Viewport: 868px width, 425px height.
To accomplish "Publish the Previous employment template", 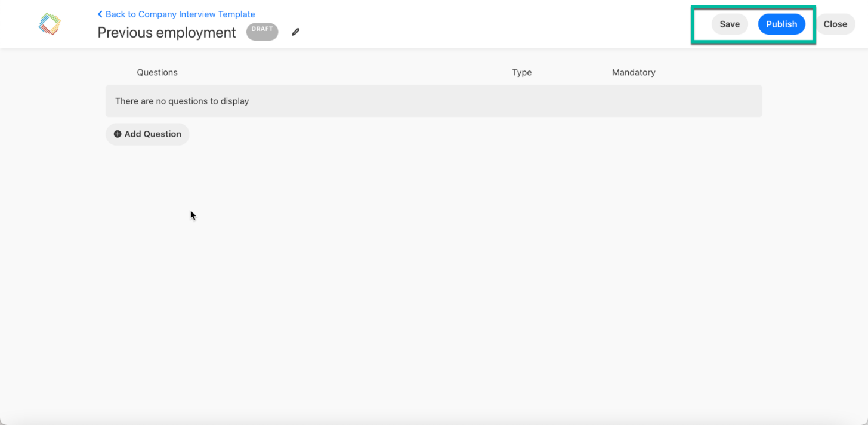I will coord(781,24).
